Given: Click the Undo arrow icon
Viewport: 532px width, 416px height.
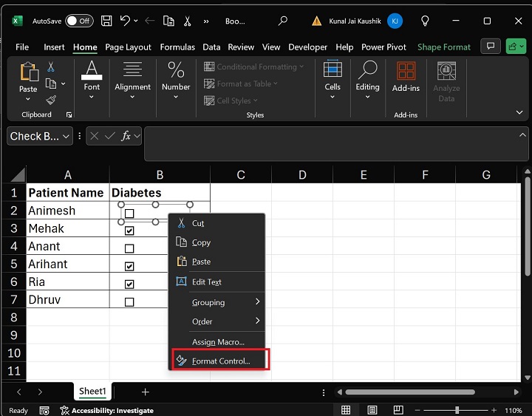Looking at the screenshot, I should [126, 21].
